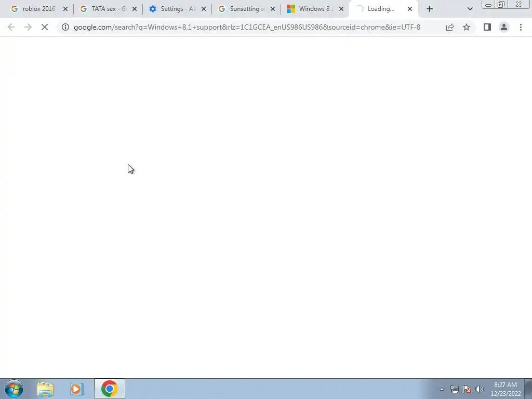Minimize the Chrome window
The width and height of the screenshot is (532, 399).
click(488, 5)
